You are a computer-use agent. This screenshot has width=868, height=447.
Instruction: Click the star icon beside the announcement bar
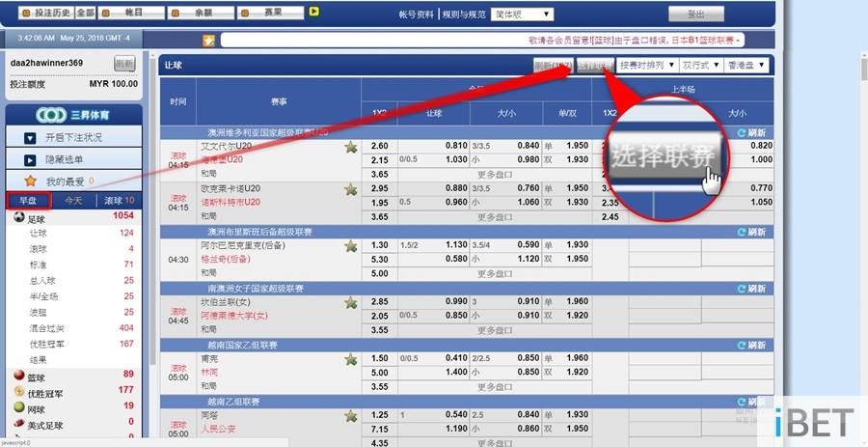[x=208, y=41]
